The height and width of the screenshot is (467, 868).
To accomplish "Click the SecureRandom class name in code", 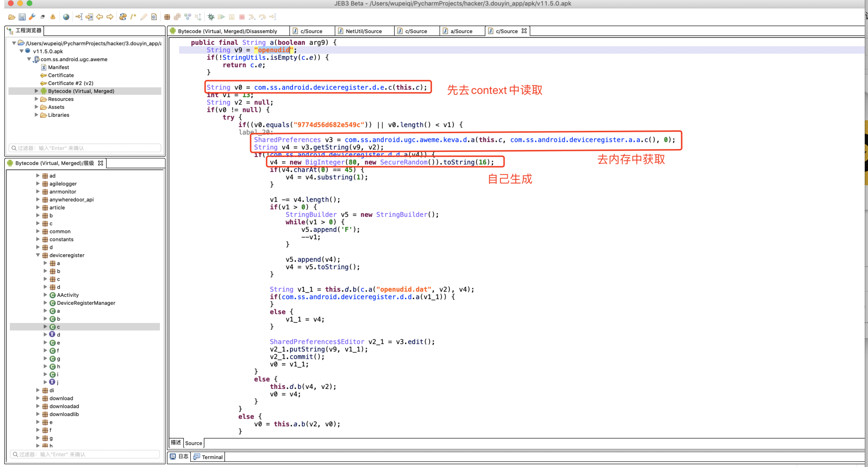I will 404,162.
